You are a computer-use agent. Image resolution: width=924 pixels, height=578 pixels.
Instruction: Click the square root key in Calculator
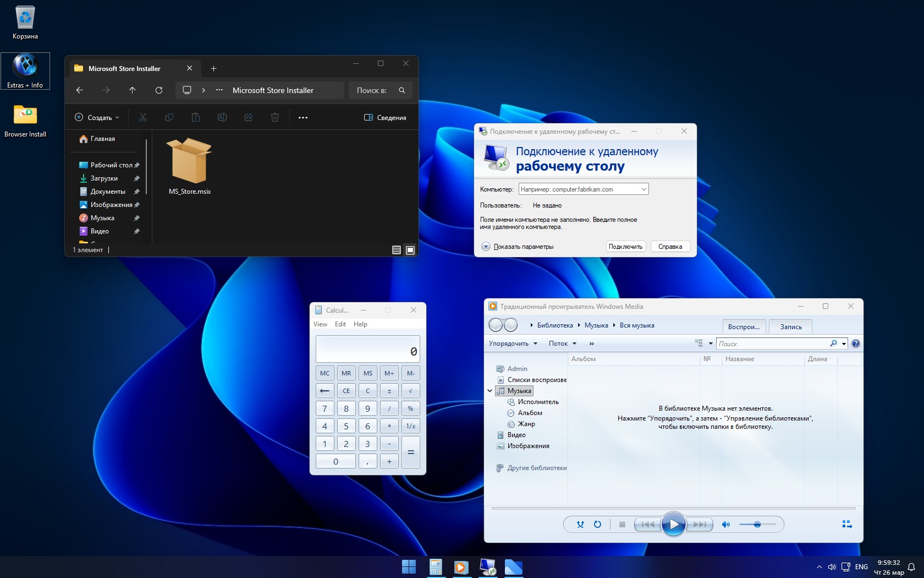(x=410, y=391)
